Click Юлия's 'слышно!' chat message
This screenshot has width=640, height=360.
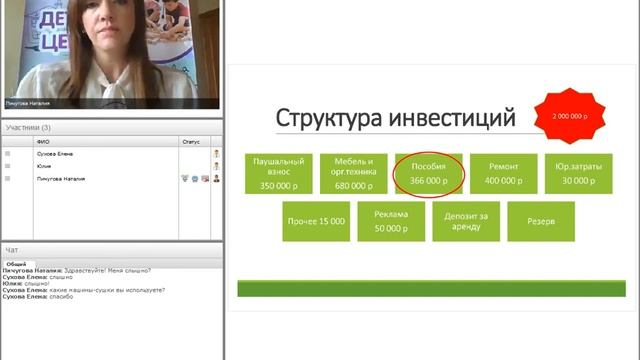point(37,284)
